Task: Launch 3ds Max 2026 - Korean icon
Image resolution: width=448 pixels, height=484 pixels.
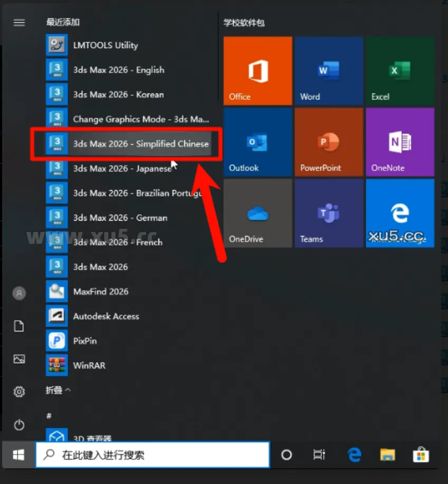Action: tap(57, 94)
